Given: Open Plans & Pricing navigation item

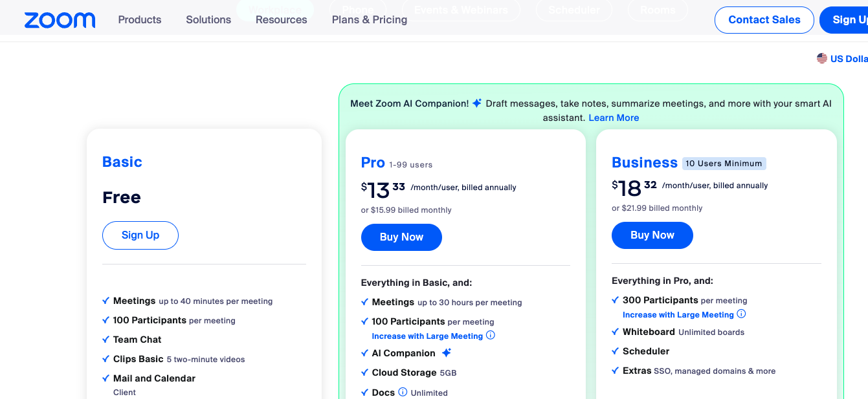Looking at the screenshot, I should [370, 19].
